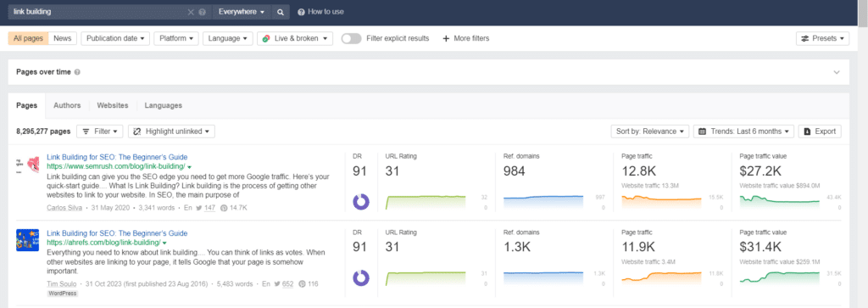Open Live & broken dropdown

point(295,38)
